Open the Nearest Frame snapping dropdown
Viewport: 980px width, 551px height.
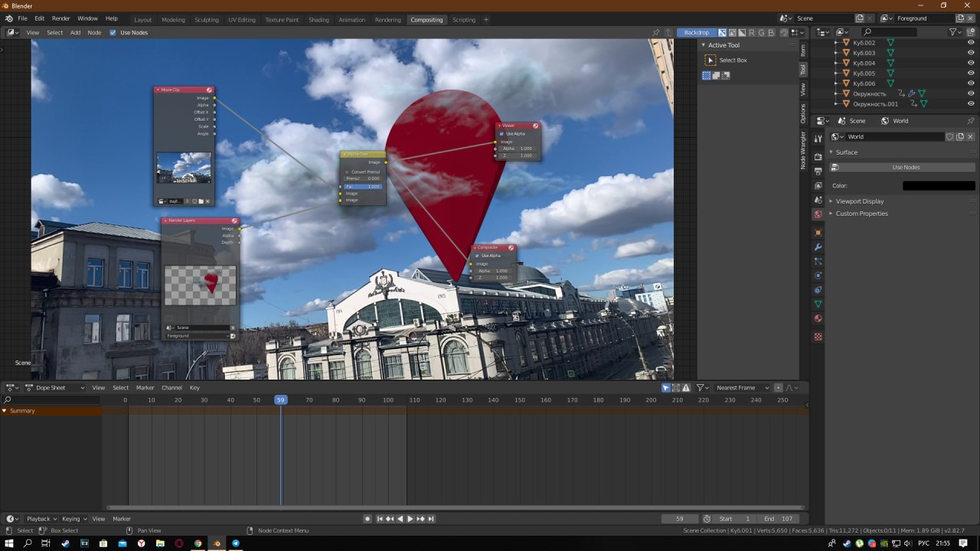[741, 388]
